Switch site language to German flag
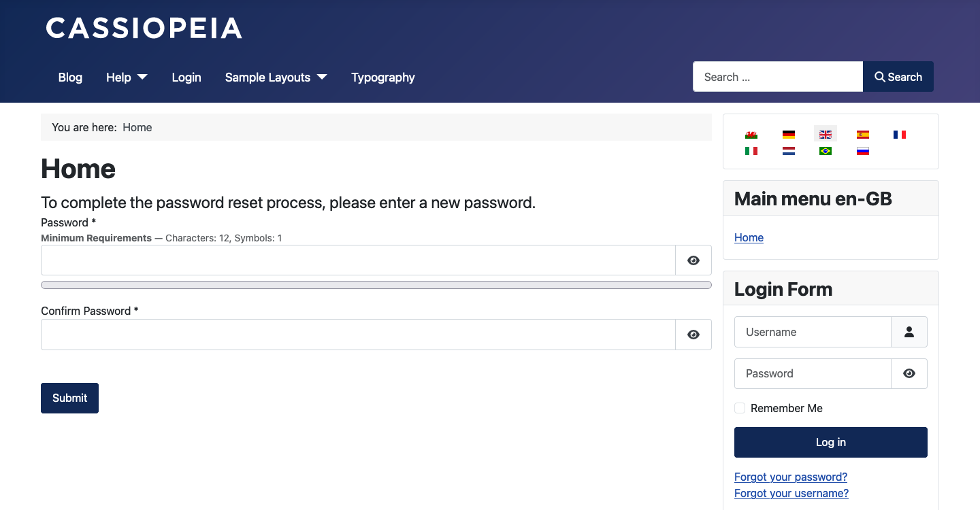This screenshot has width=980, height=510. pyautogui.click(x=788, y=133)
